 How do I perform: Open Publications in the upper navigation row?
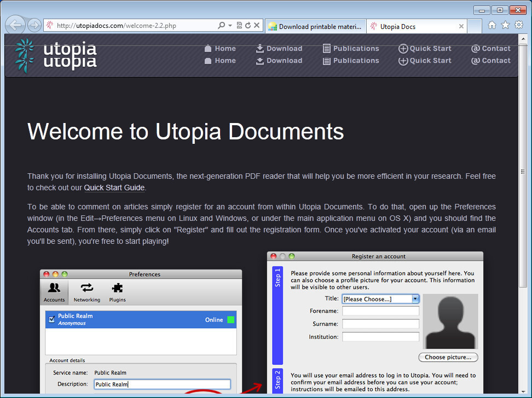(x=351, y=49)
